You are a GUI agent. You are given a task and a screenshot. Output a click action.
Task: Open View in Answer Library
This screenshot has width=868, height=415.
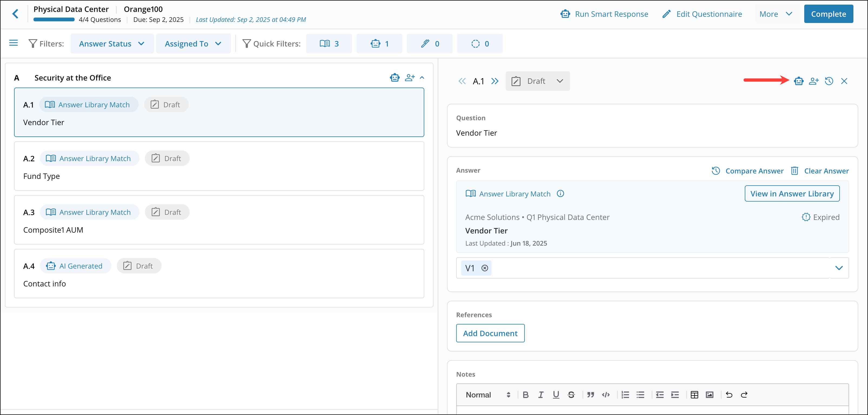(792, 193)
